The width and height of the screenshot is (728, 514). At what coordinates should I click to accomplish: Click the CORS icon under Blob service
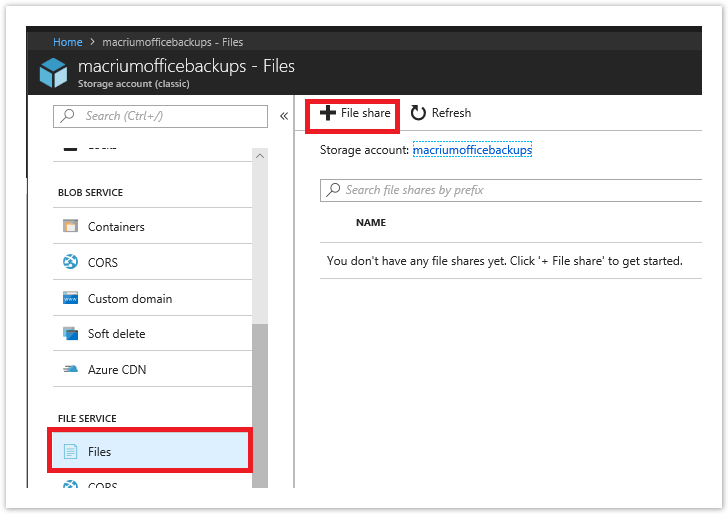coord(70,262)
